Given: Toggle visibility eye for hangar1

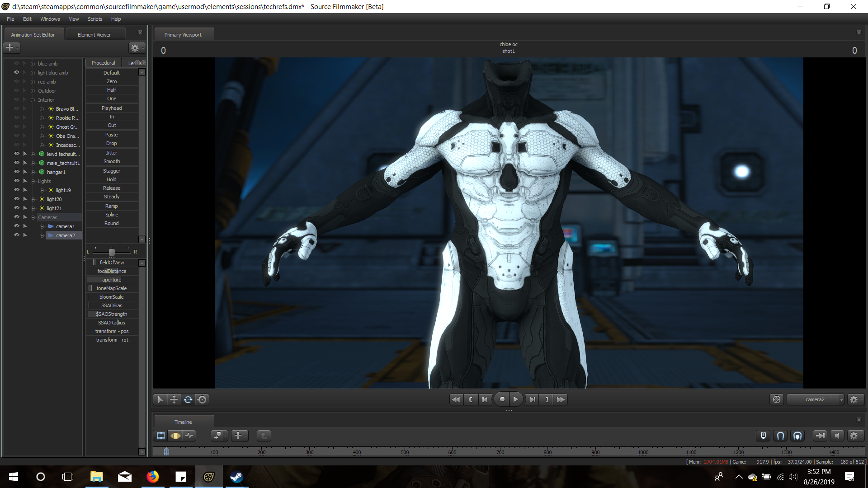Looking at the screenshot, I should 16,172.
